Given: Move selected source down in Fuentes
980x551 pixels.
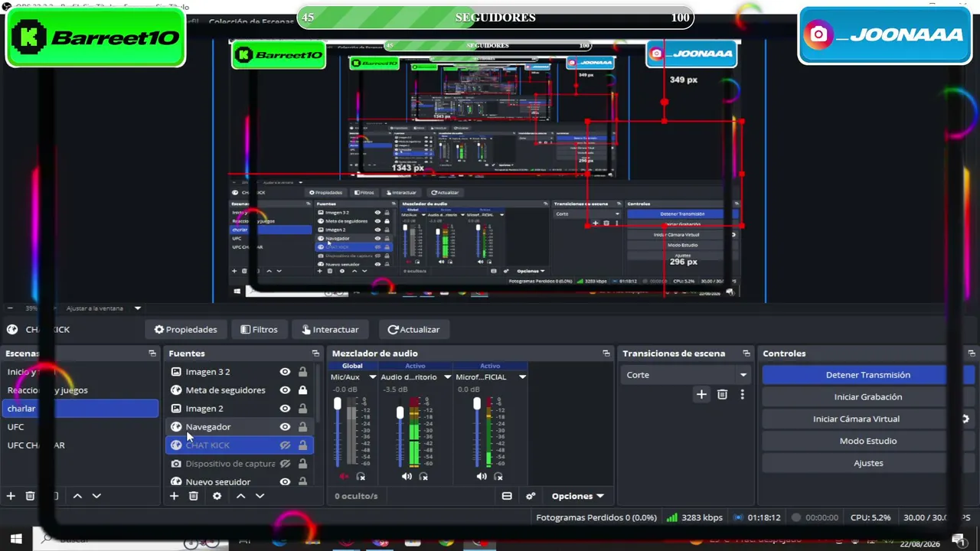Looking at the screenshot, I should [260, 496].
